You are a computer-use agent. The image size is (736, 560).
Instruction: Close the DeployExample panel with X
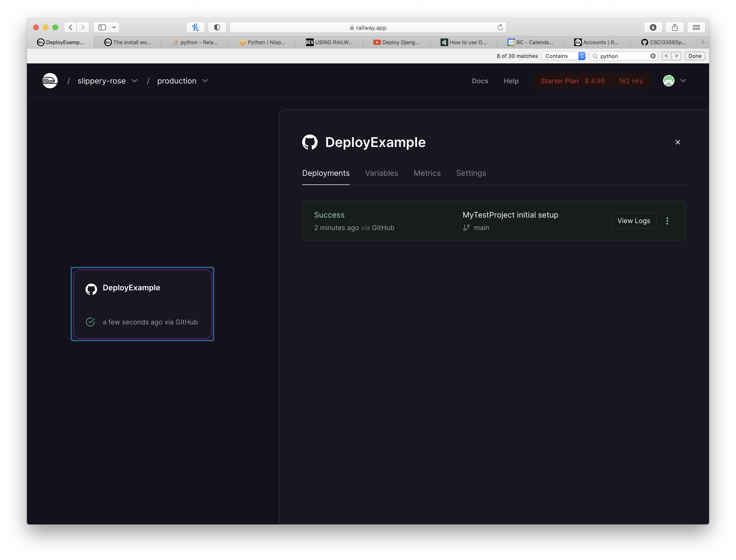pos(678,142)
